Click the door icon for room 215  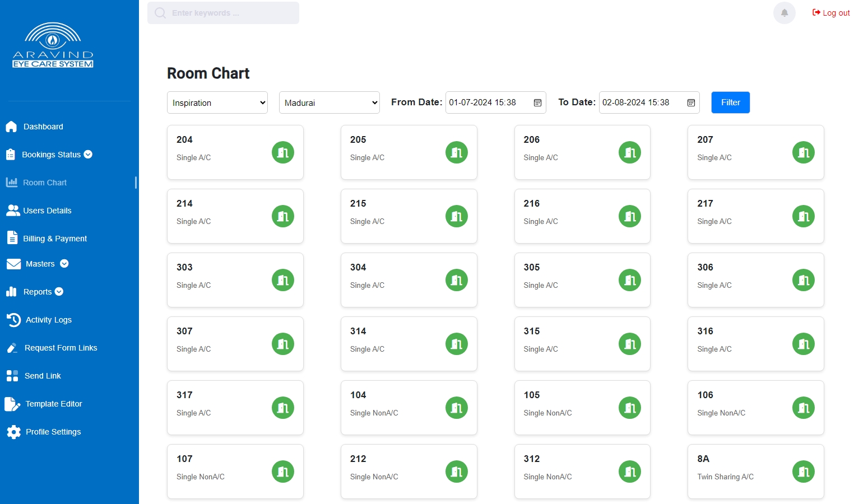point(456,216)
